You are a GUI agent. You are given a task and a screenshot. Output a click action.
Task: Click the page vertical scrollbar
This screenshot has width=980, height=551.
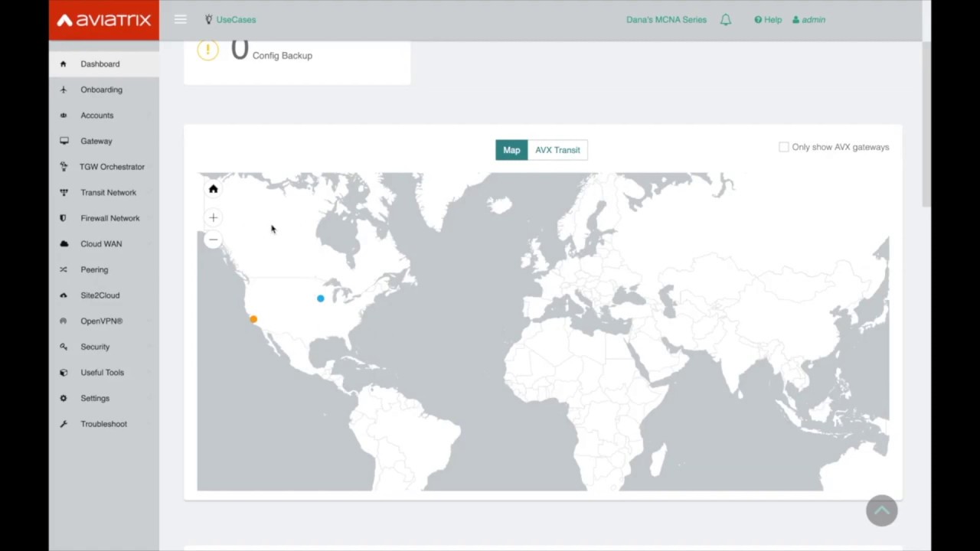click(926, 126)
